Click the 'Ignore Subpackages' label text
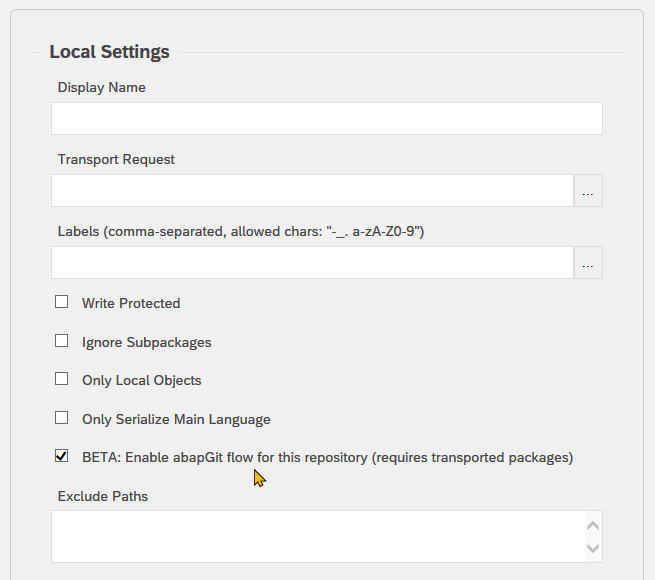 pos(147,343)
